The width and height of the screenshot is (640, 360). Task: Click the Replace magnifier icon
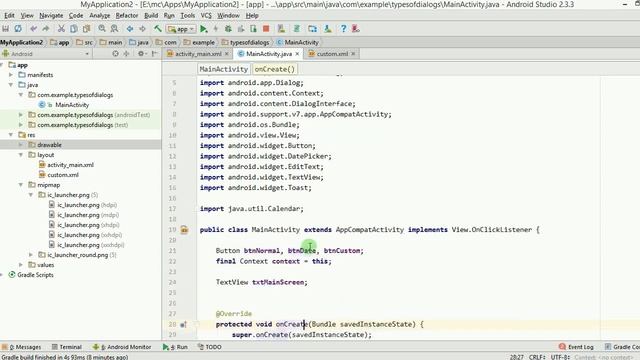[114, 29]
